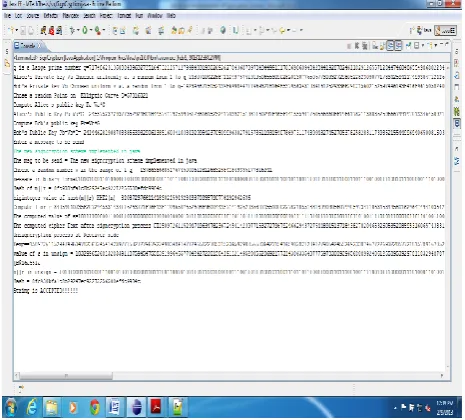Toggle show console on standard error change
The width and height of the screenshot is (465, 420).
398,45
